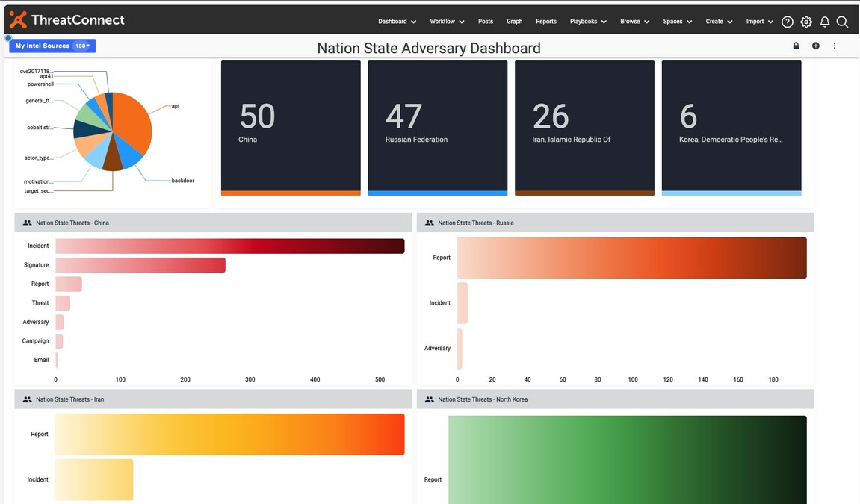Expand the Spaces menu

point(678,22)
